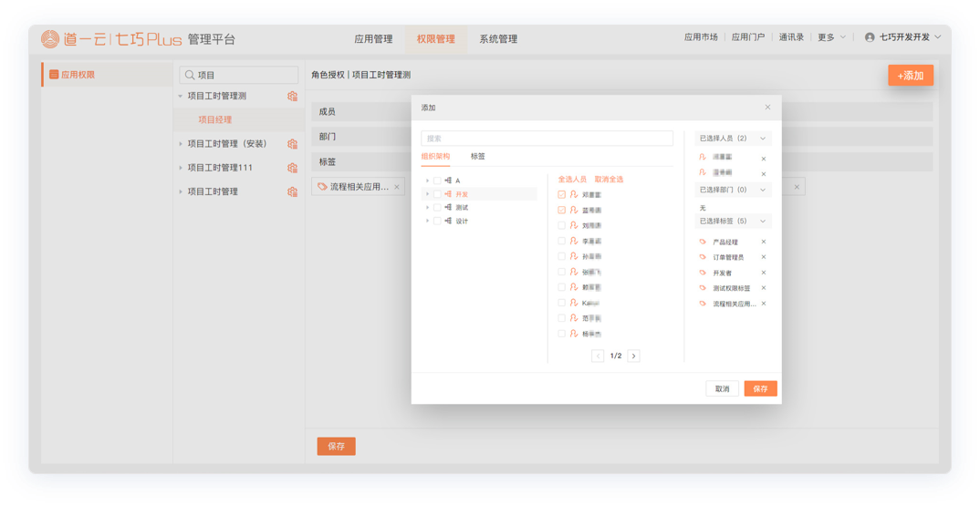Go to next page of member list
980x506 pixels.
[x=634, y=356]
